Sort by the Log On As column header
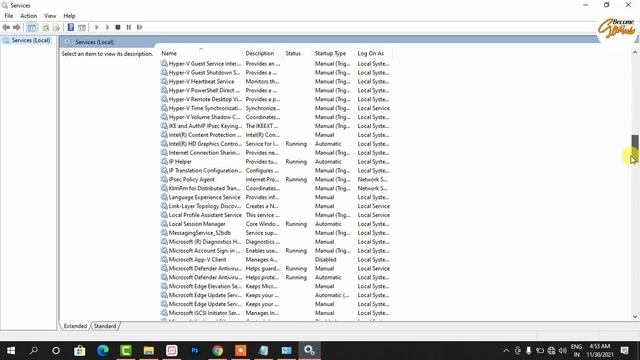 pos(371,53)
